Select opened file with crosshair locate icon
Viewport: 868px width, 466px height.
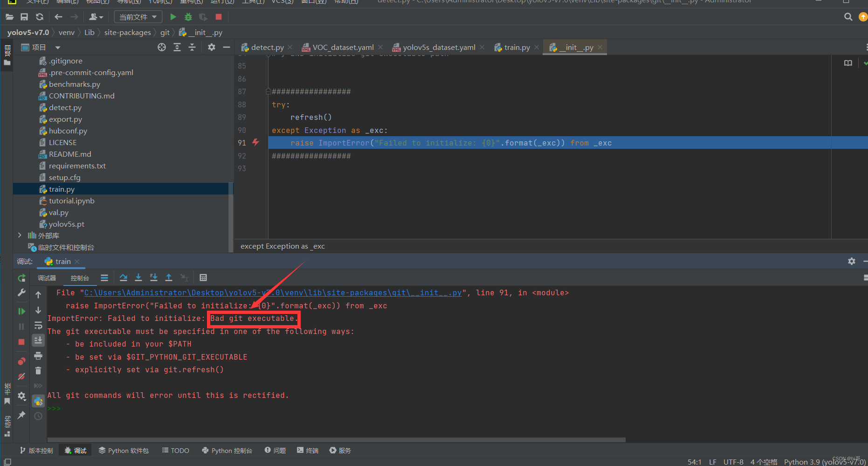[162, 47]
